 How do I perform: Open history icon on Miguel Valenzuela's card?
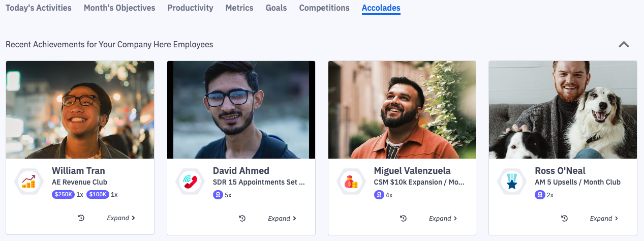(403, 218)
